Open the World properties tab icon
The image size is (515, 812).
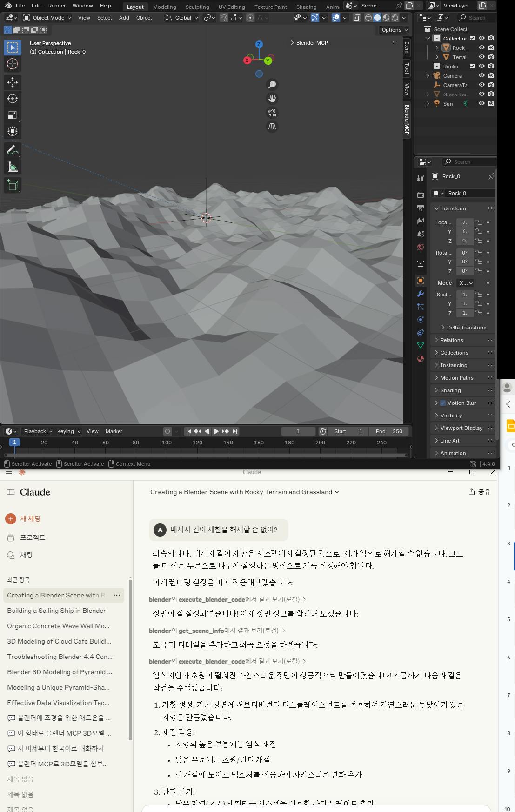pyautogui.click(x=421, y=247)
